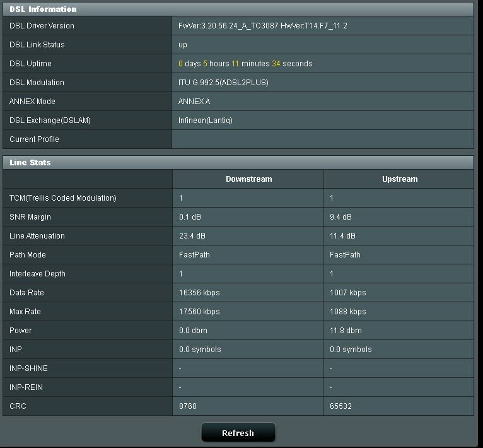
Task: Click the Infineon(Lantiq) DSLAM value
Action: pos(206,121)
